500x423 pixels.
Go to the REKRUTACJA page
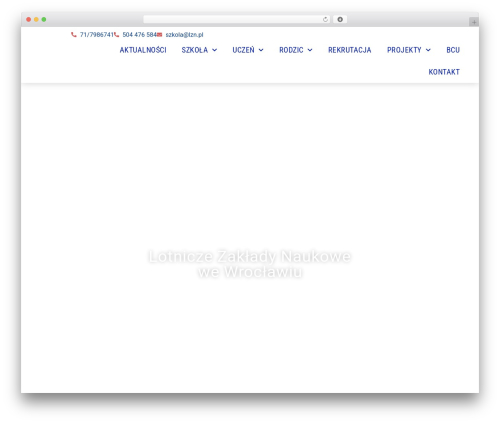(349, 50)
